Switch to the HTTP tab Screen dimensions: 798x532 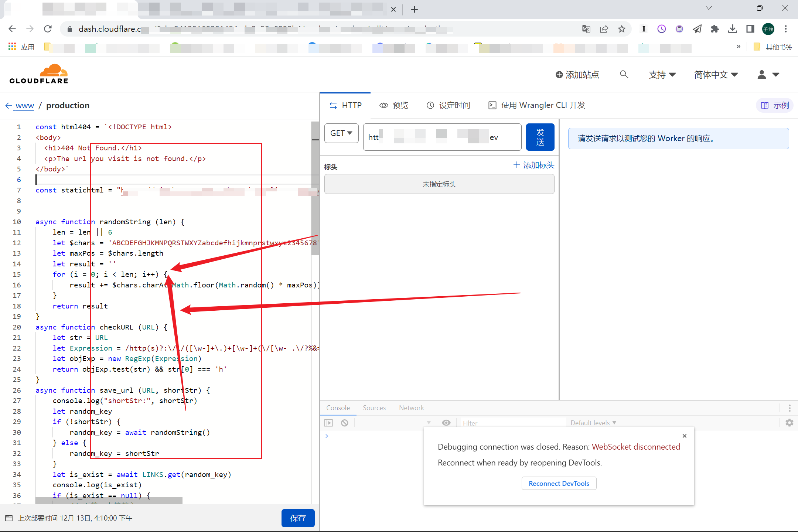pyautogui.click(x=345, y=105)
